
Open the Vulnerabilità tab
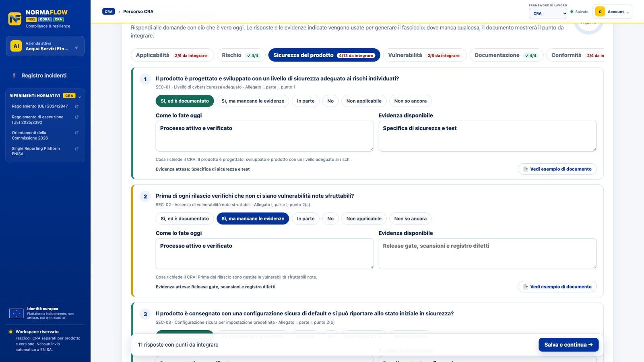[x=425, y=55]
